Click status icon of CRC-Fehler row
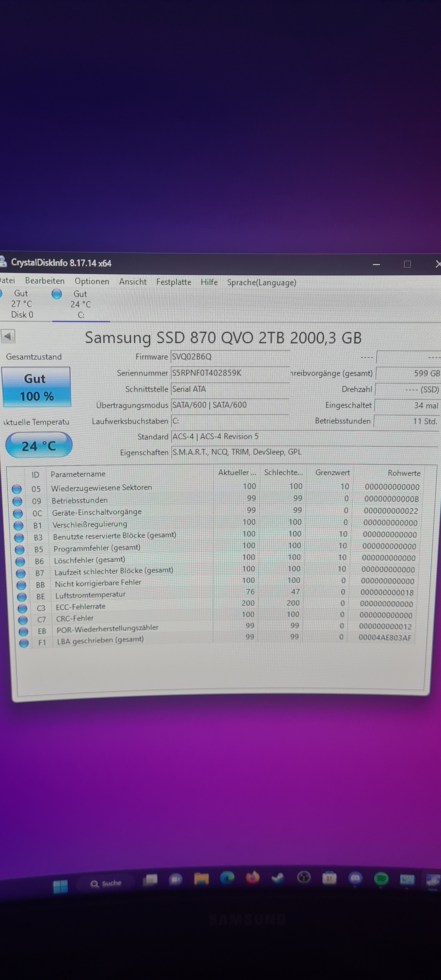The image size is (441, 980). (23, 620)
